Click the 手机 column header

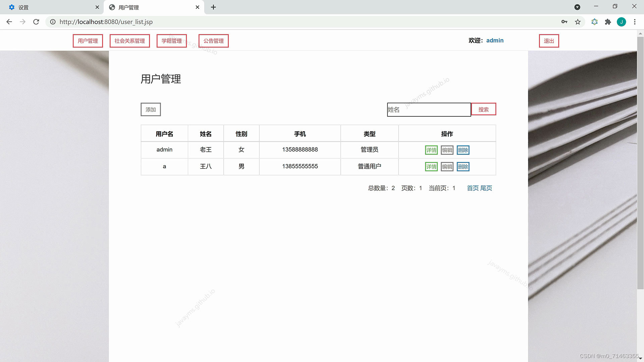300,134
